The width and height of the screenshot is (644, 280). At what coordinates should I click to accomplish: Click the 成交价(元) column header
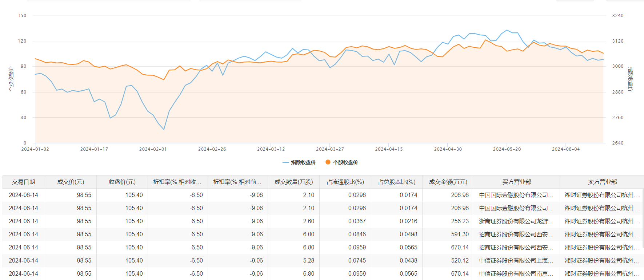[x=71, y=182]
